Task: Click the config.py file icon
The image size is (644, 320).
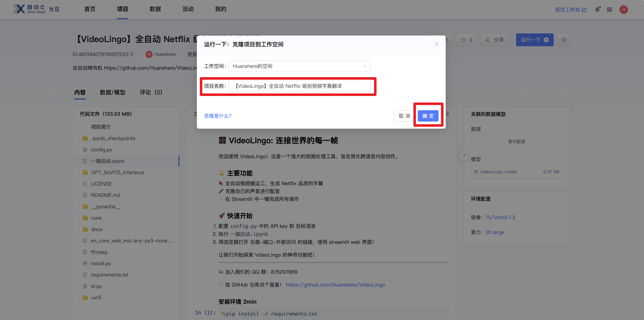Action: pos(85,150)
